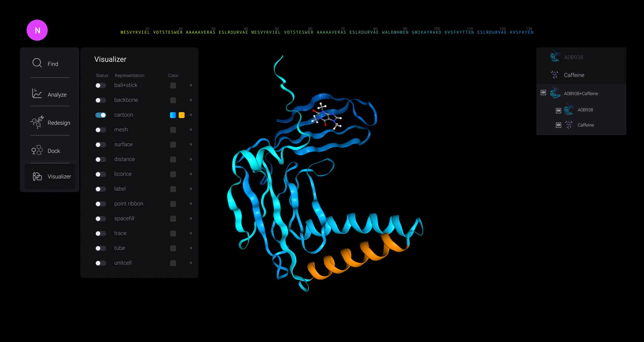644x342 pixels.
Task: Select the A0B938+Caffeine tree entry
Action: pos(581,94)
